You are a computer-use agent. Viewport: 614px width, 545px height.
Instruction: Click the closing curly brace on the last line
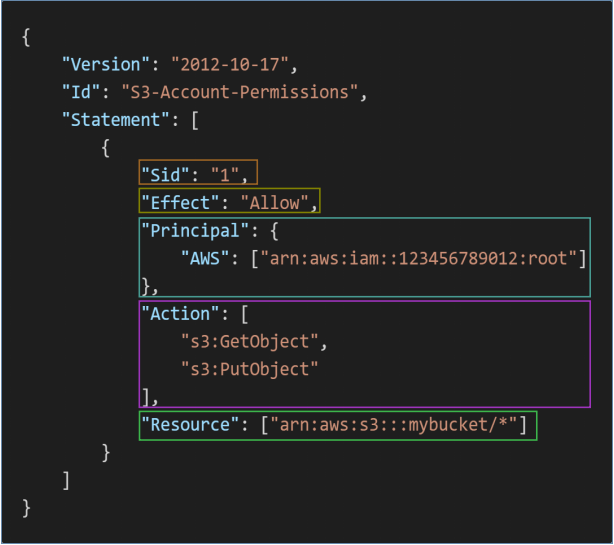[x=26, y=507]
